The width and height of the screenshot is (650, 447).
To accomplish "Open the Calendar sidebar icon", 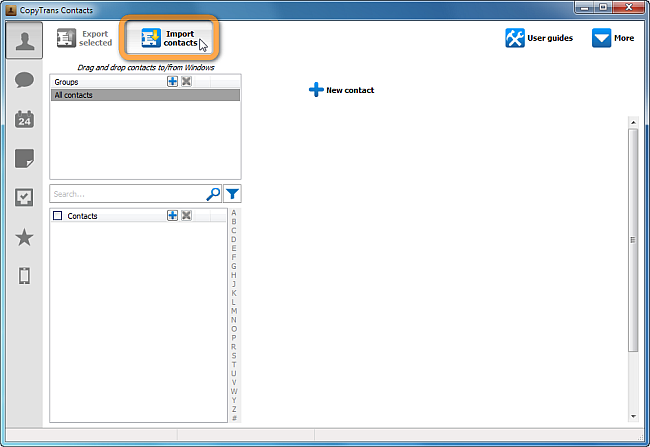I will pos(24,119).
